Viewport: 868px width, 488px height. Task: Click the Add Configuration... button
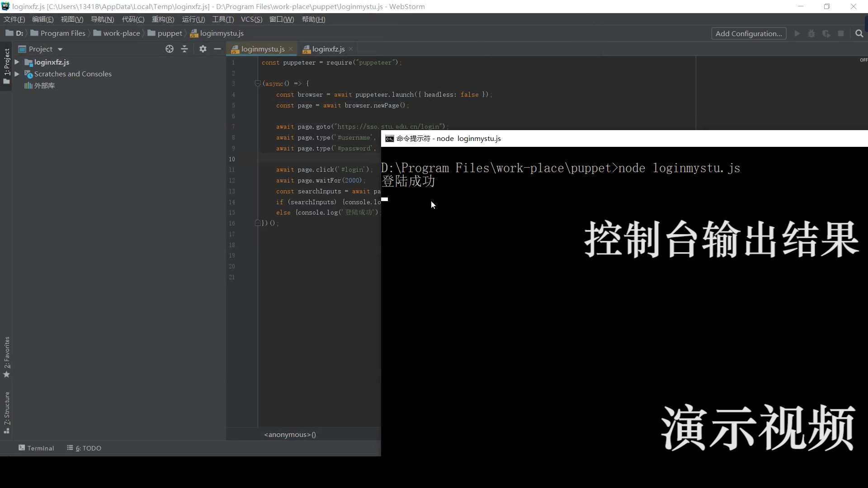coord(748,33)
